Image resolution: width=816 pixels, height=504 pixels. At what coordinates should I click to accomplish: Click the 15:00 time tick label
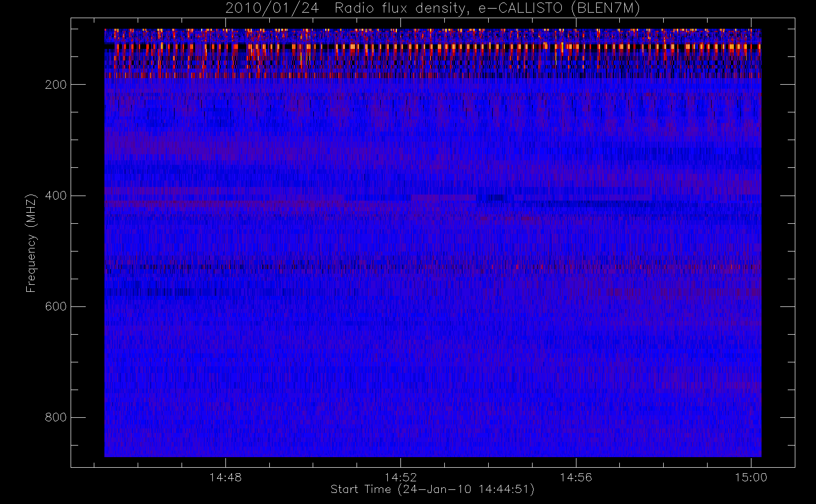point(751,477)
